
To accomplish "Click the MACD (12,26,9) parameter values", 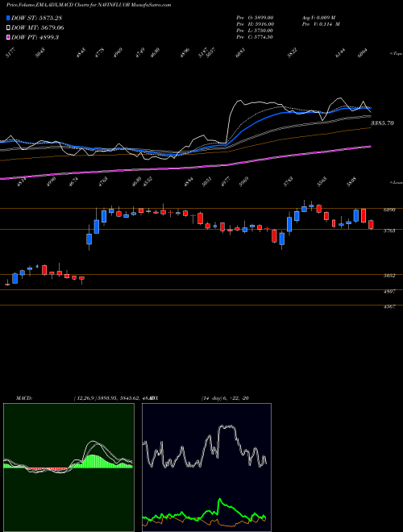I will (x=114, y=398).
